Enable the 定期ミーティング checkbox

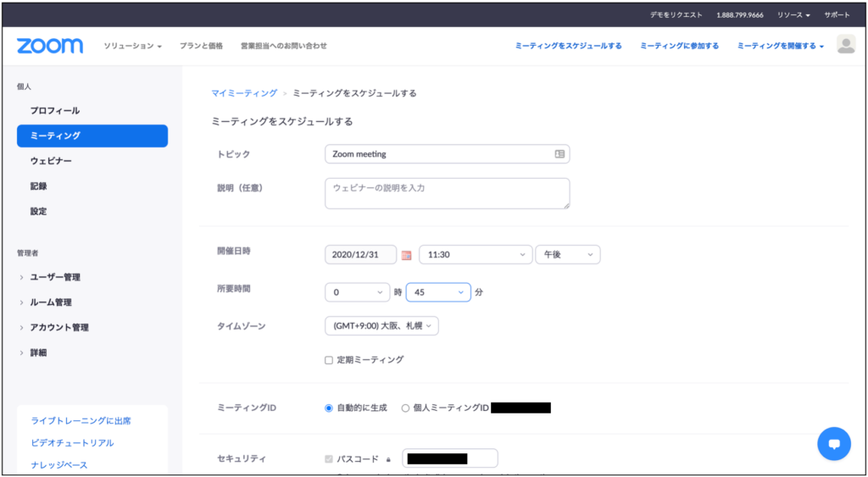[329, 360]
